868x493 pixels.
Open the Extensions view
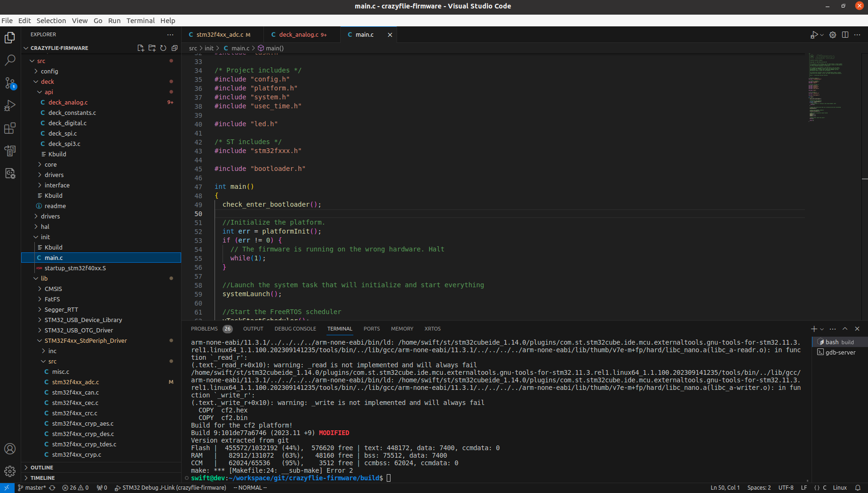10,128
